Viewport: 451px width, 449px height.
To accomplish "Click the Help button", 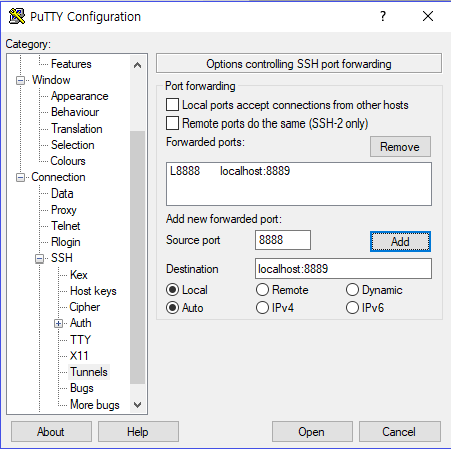I will pos(138,432).
